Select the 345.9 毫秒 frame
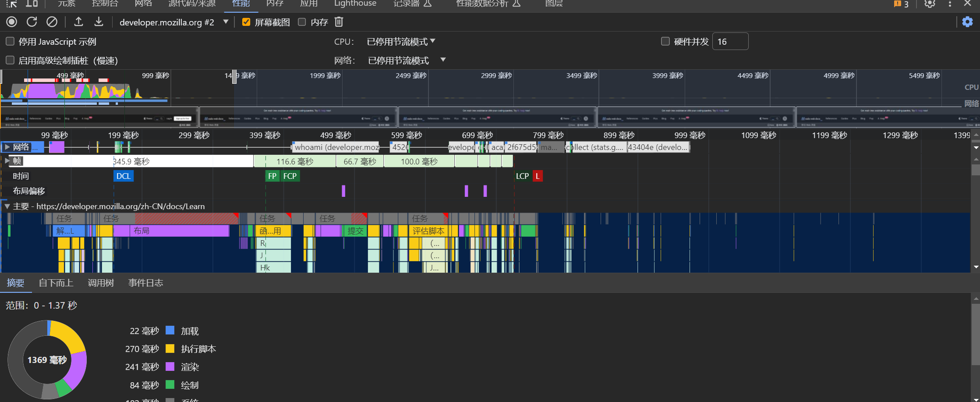This screenshot has height=402, width=980. (131, 161)
